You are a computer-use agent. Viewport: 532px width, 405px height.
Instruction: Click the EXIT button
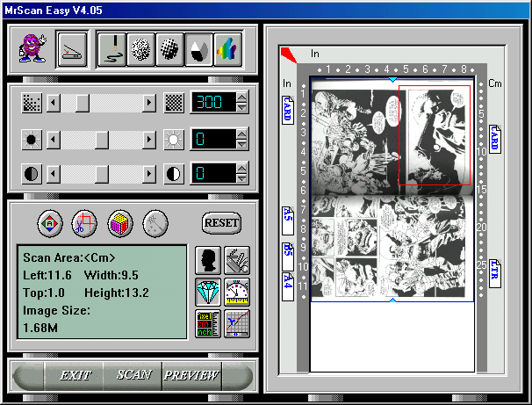[75, 375]
